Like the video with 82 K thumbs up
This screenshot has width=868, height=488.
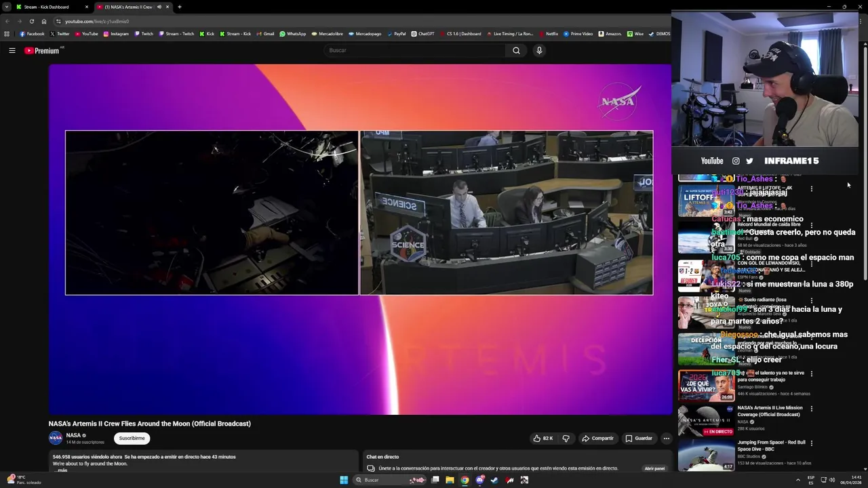pos(543,439)
